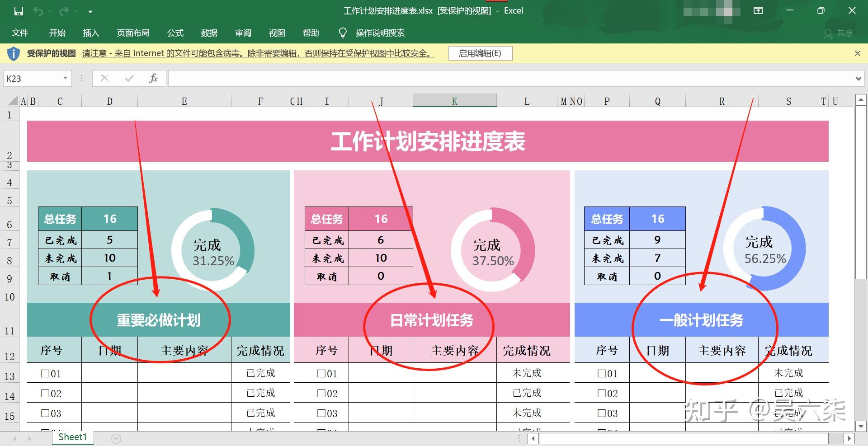Tick checkbox 03 in the pink daily list
This screenshot has width=868, height=446.
coord(321,413)
